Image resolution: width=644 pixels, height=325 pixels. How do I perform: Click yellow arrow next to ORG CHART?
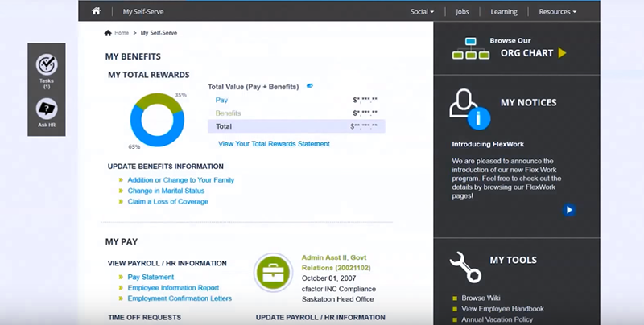pos(563,53)
